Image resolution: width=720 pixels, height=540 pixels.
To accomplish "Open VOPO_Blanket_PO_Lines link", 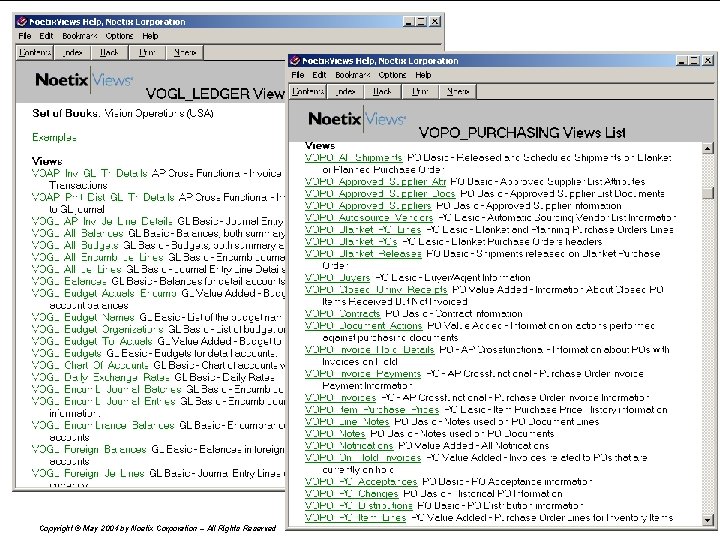I will tap(363, 230).
